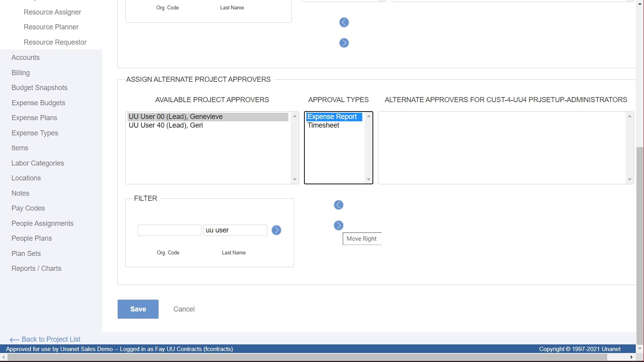Select Accounts in the sidebar
The height and width of the screenshot is (362, 644).
[25, 58]
